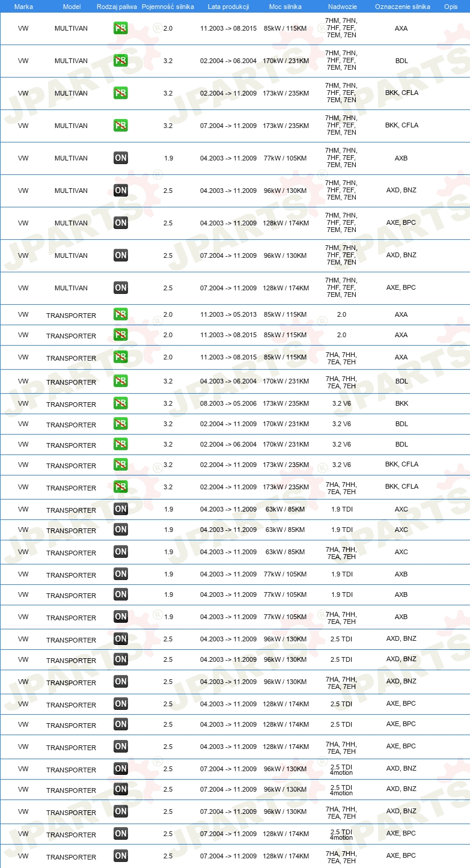Click ON icon in 2.5 TDI 4motion 128kW row
This screenshot has height=868, width=470.
coord(120,834)
